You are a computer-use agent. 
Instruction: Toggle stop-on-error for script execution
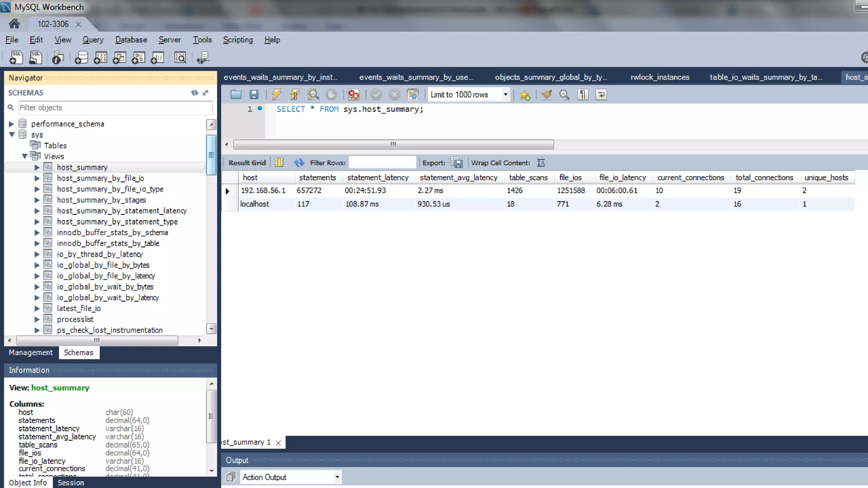point(353,94)
